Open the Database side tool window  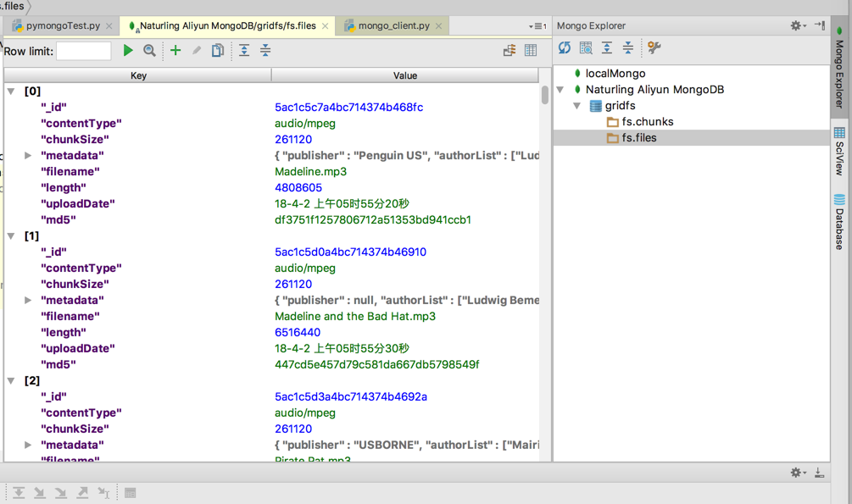(x=839, y=222)
